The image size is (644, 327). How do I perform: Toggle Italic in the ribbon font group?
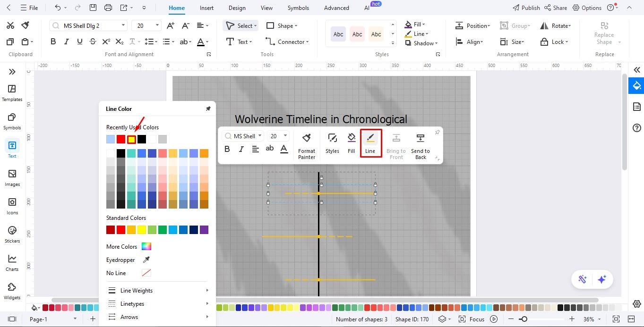click(x=67, y=42)
